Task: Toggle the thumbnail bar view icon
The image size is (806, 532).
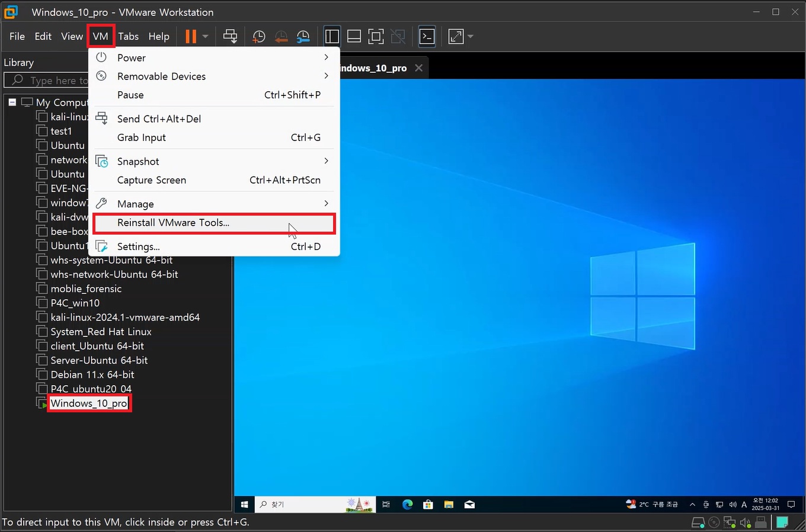Action: 354,36
